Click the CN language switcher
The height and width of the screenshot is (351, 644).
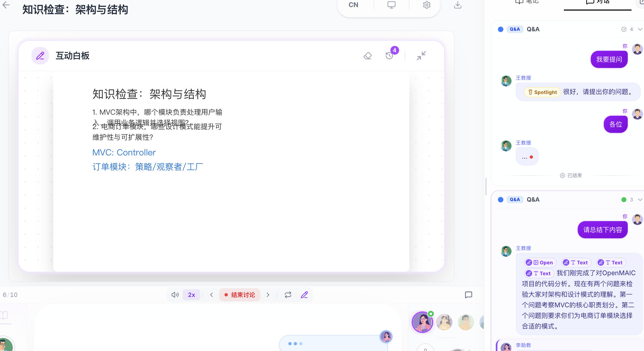(353, 5)
